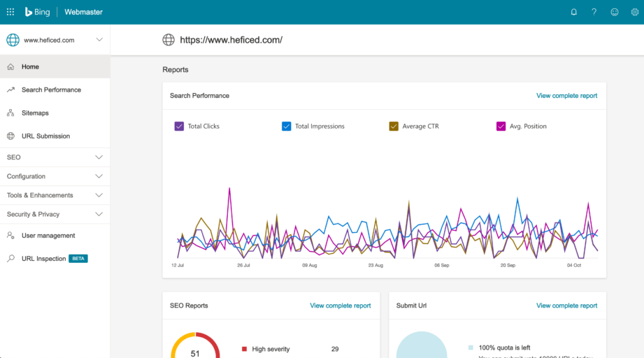The width and height of the screenshot is (644, 358).
Task: Click the Tools & Enhancements label
Action: [x=40, y=195]
